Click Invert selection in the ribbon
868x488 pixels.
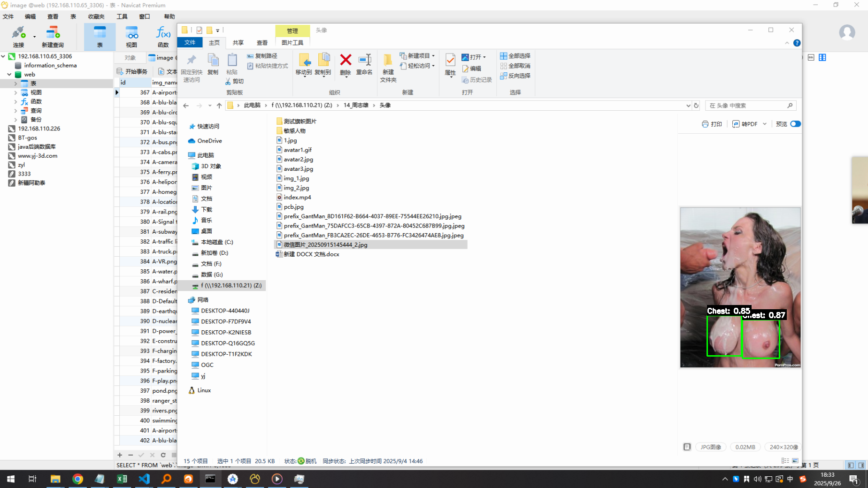coord(515,76)
